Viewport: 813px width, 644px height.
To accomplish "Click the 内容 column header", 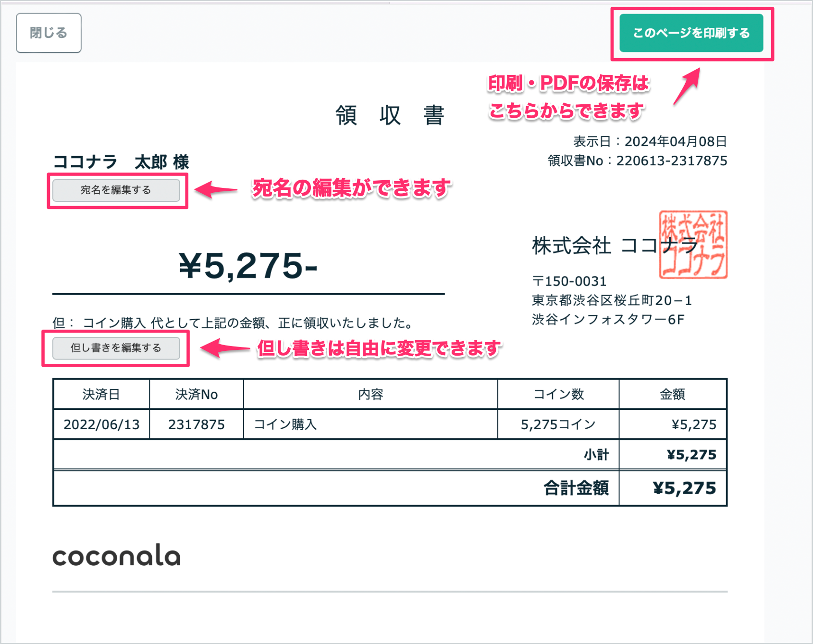I will pos(370,394).
